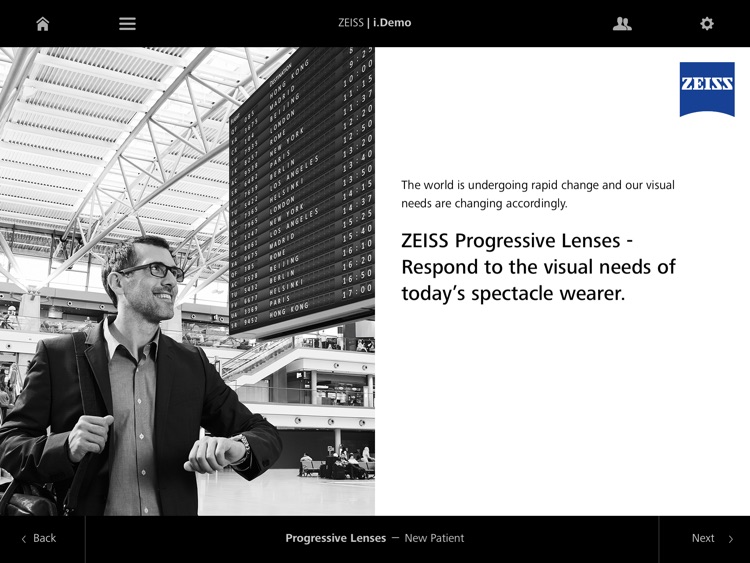The height and width of the screenshot is (563, 750).
Task: Select the ZEISS Progressive Lenses headline
Action: 538,267
